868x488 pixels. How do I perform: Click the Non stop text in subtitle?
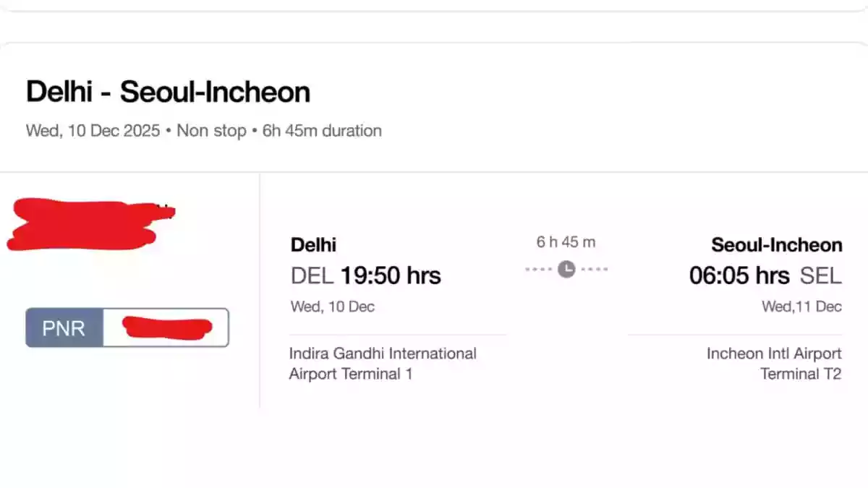[211, 131]
